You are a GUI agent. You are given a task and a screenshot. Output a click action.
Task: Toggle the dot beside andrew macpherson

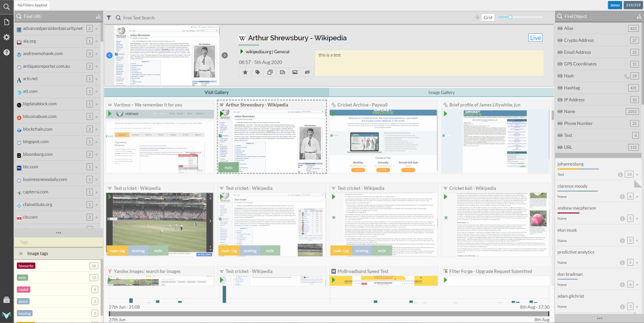click(636, 218)
